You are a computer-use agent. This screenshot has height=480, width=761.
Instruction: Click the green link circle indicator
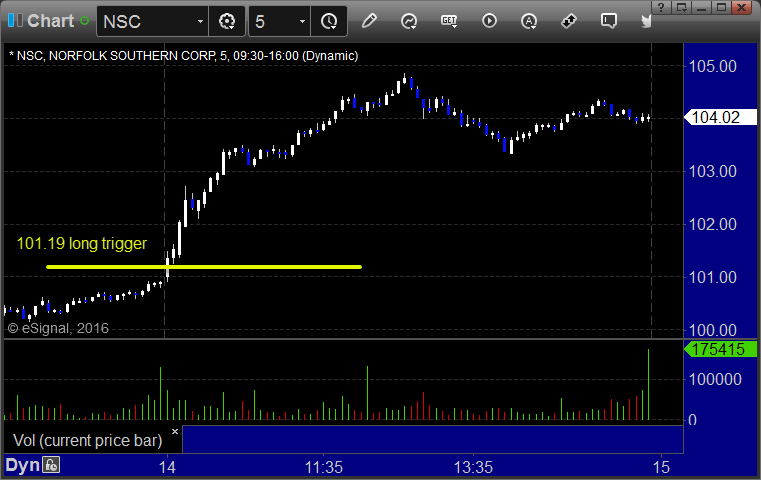(x=84, y=21)
